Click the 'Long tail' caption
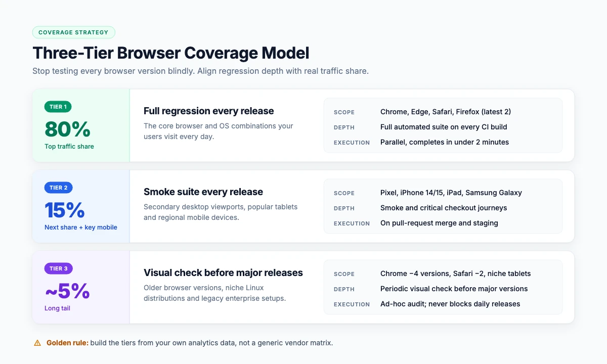The height and width of the screenshot is (364, 607). [x=57, y=308]
